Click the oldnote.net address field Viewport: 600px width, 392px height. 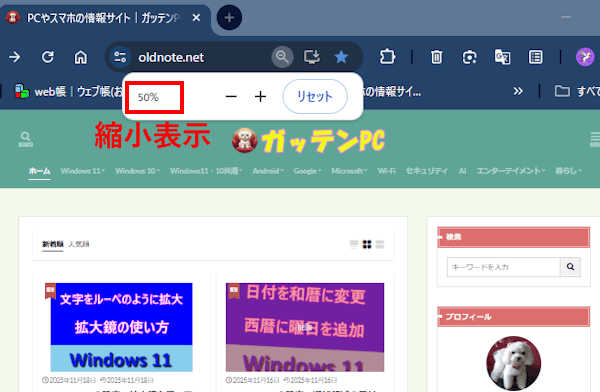(x=171, y=57)
